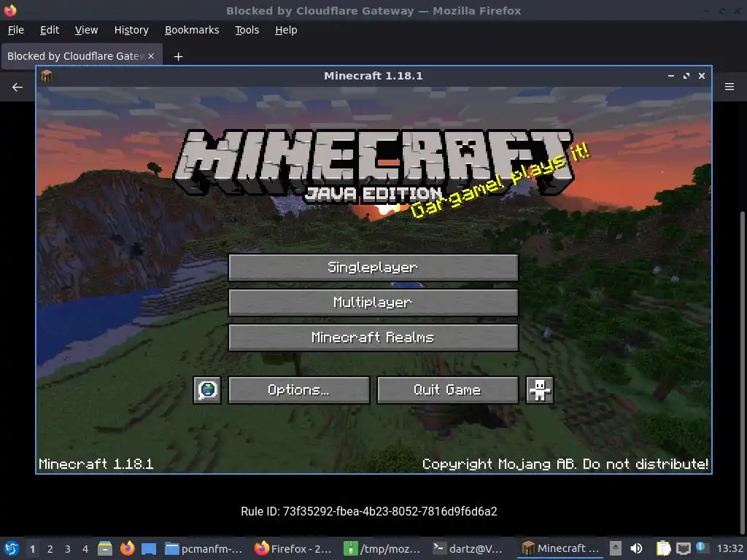747x560 pixels.
Task: Switch to workspace 4
Action: (x=85, y=549)
